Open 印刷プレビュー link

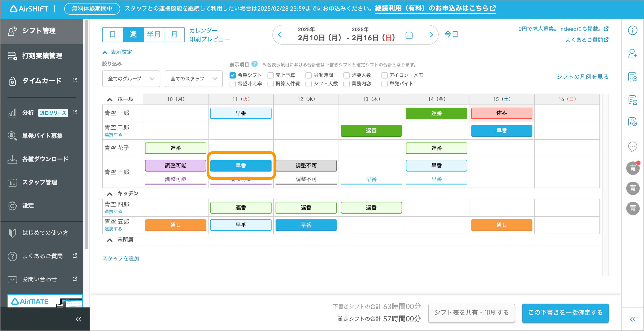tap(209, 39)
